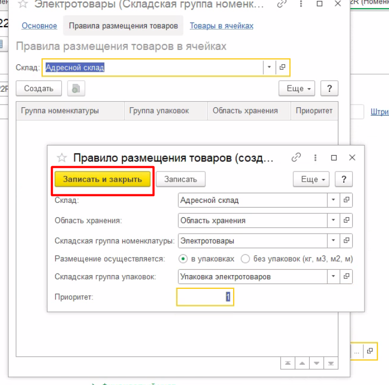Click help button in rules list toolbar

coord(329,89)
